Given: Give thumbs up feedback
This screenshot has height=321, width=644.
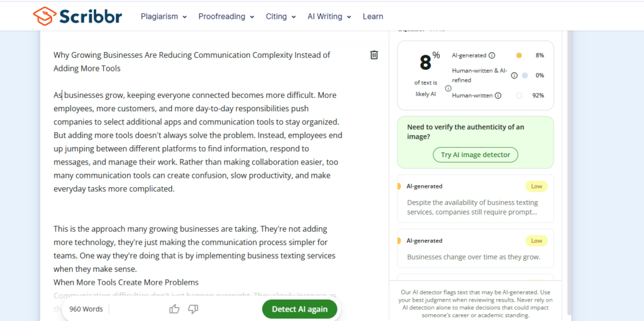Looking at the screenshot, I should 174,309.
